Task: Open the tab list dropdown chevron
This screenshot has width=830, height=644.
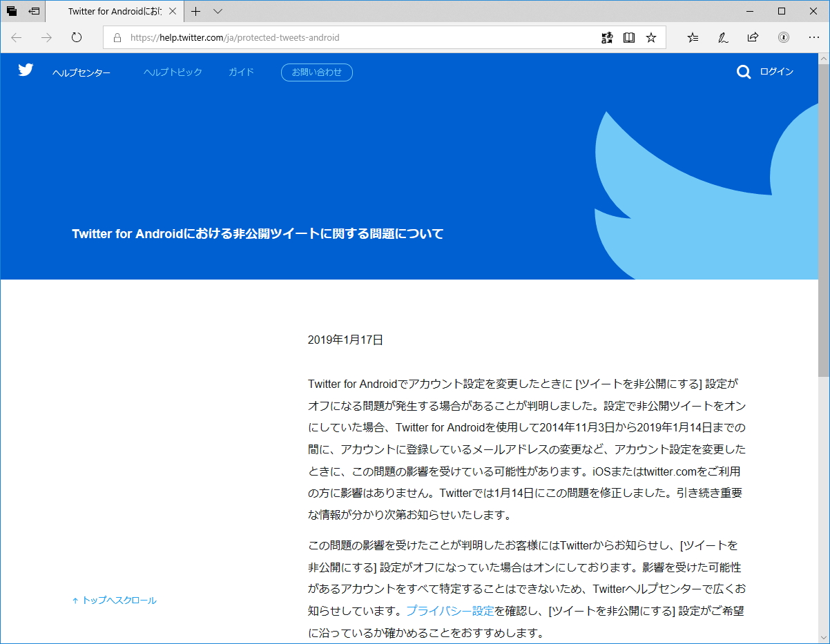Action: [x=217, y=12]
